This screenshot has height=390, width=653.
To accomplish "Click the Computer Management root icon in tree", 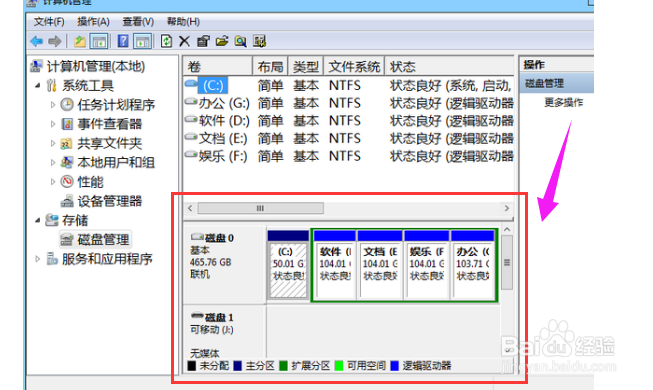I will 37,66.
